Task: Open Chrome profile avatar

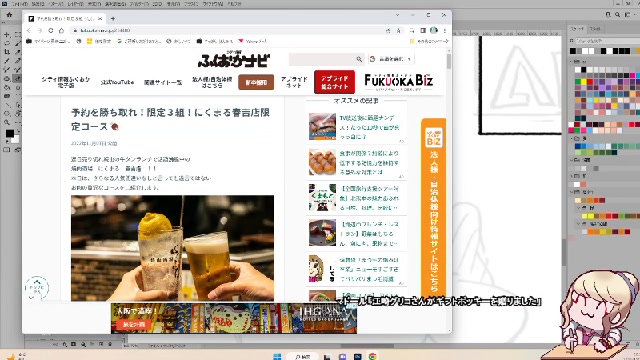Action: coord(433,31)
